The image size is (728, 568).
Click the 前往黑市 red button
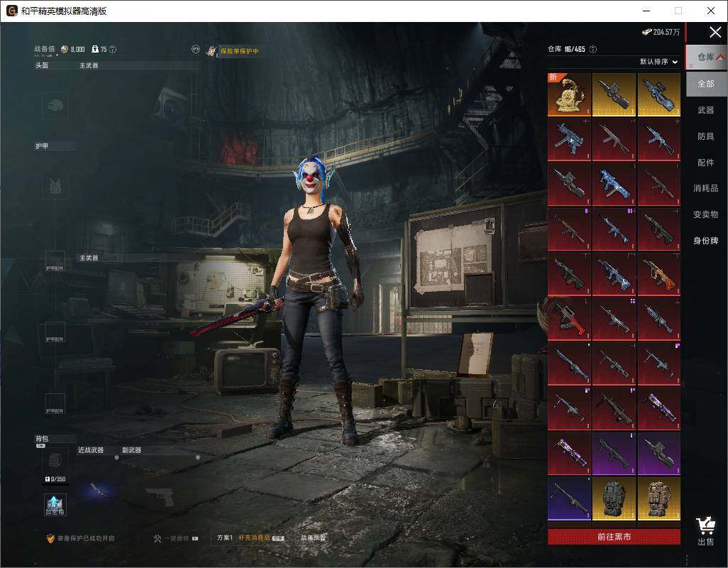614,537
